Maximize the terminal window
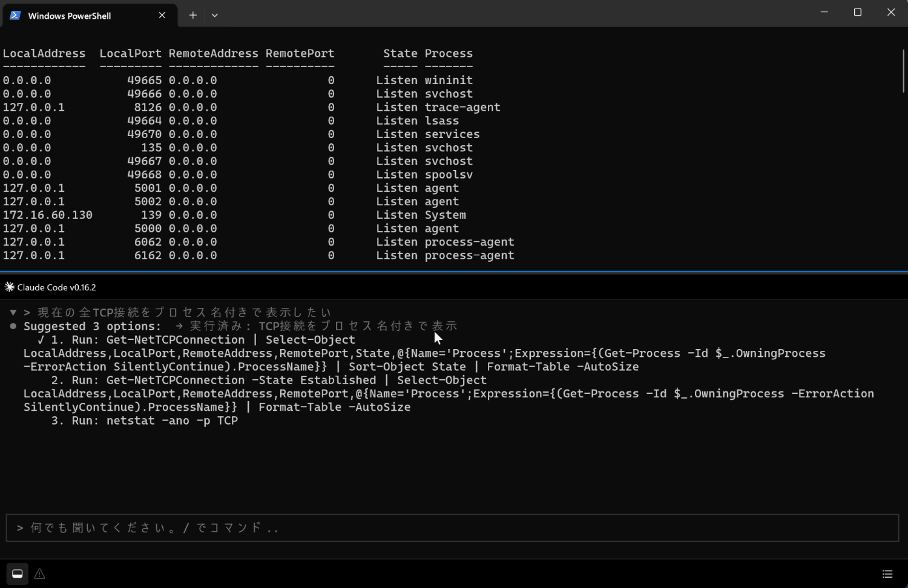Image resolution: width=908 pixels, height=588 pixels. 858,12
